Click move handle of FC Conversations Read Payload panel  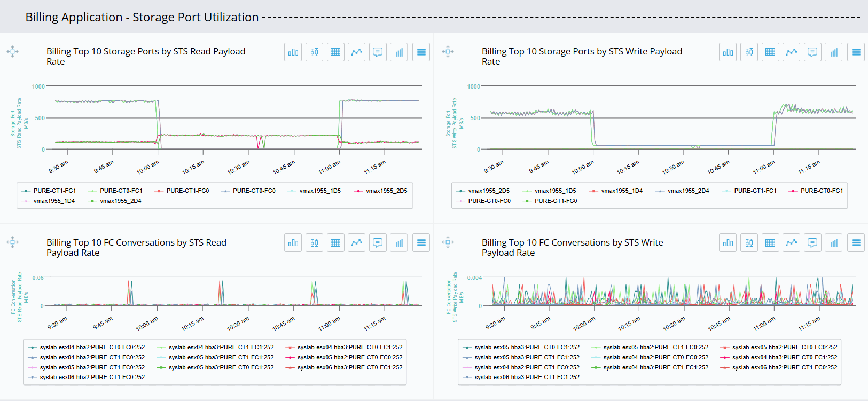tap(13, 242)
